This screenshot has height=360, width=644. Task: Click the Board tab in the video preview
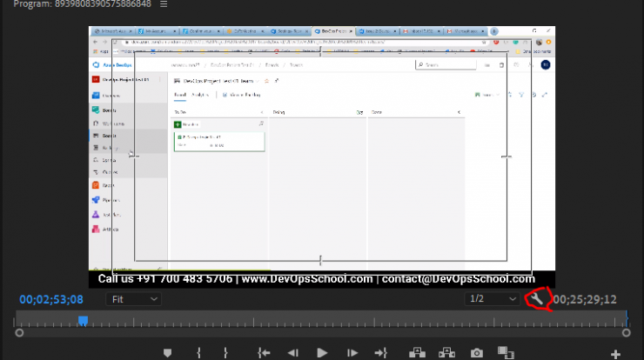pos(180,95)
